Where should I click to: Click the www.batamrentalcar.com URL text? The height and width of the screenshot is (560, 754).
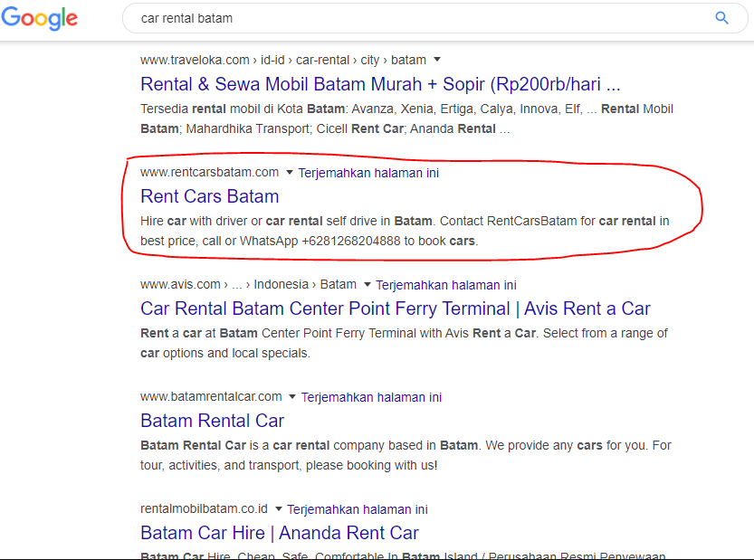point(211,396)
